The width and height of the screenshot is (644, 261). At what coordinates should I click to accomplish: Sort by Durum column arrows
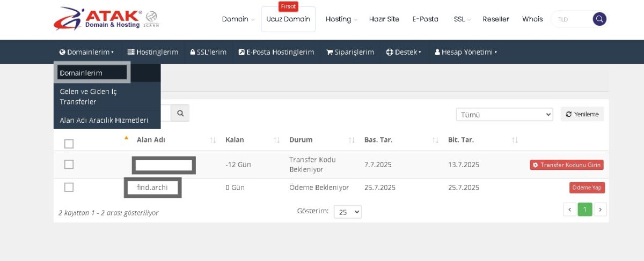point(352,140)
